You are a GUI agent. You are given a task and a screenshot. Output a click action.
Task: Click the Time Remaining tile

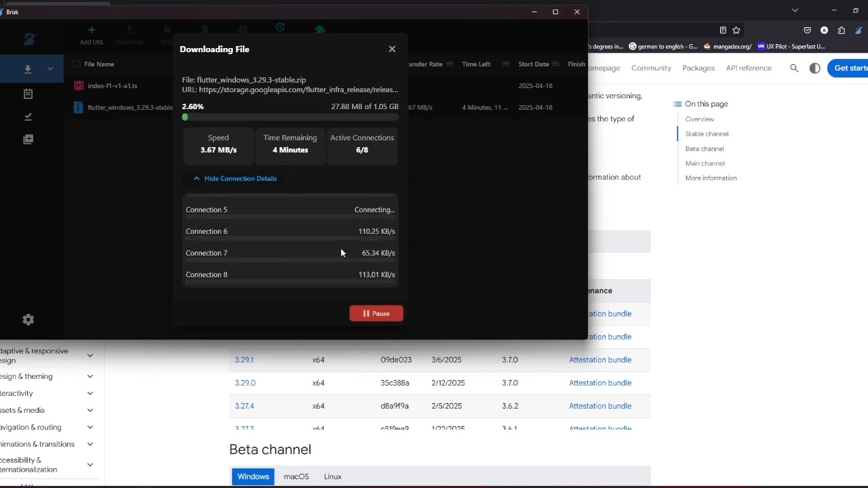coord(290,146)
